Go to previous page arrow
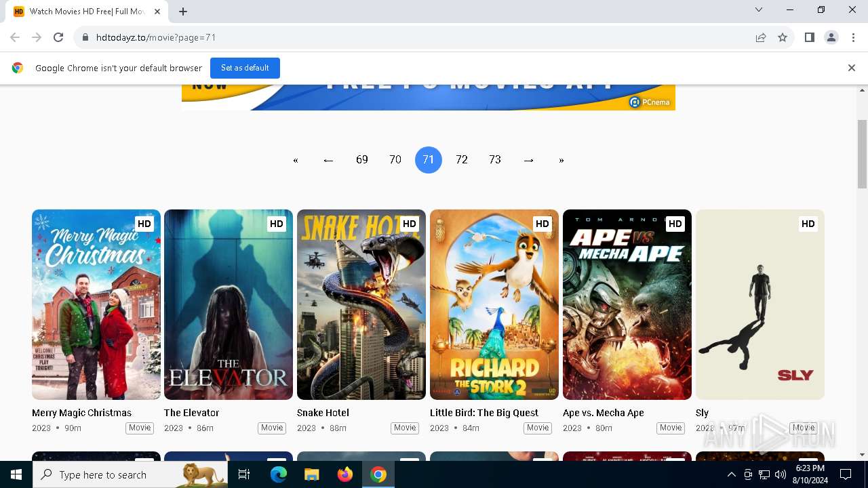Viewport: 868px width, 488px height. 328,160
